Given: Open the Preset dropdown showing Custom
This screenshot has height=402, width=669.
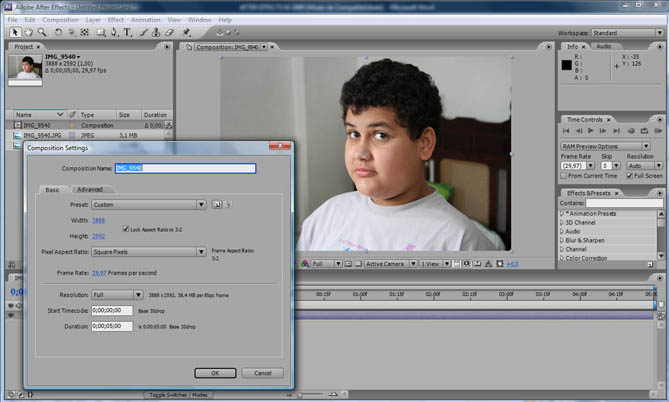Looking at the screenshot, I should click(x=149, y=204).
